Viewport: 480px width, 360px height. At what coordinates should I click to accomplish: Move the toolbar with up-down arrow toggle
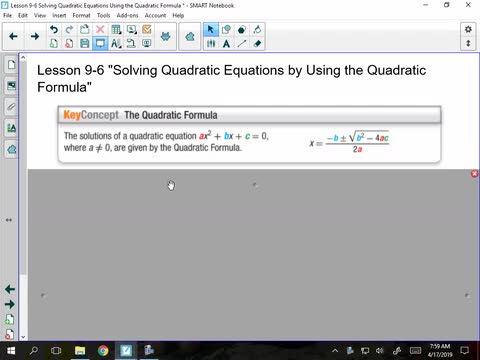click(x=468, y=43)
